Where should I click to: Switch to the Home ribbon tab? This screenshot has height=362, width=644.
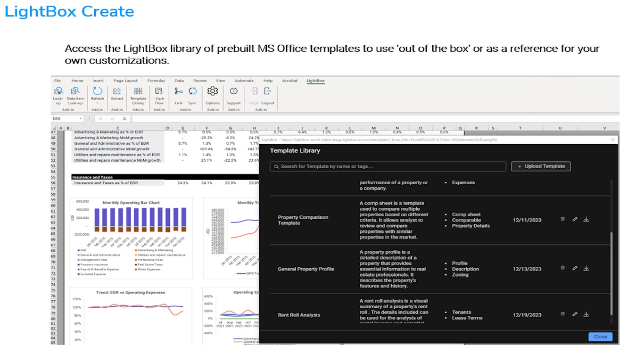tap(77, 81)
